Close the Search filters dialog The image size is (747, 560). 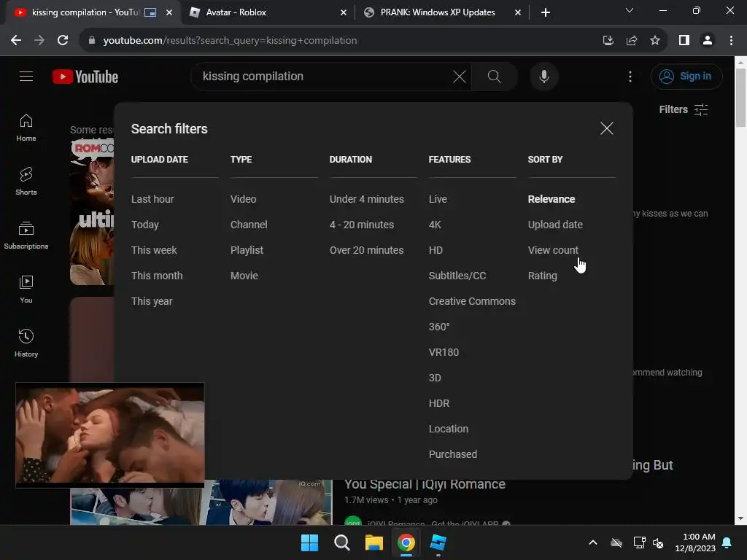(606, 128)
